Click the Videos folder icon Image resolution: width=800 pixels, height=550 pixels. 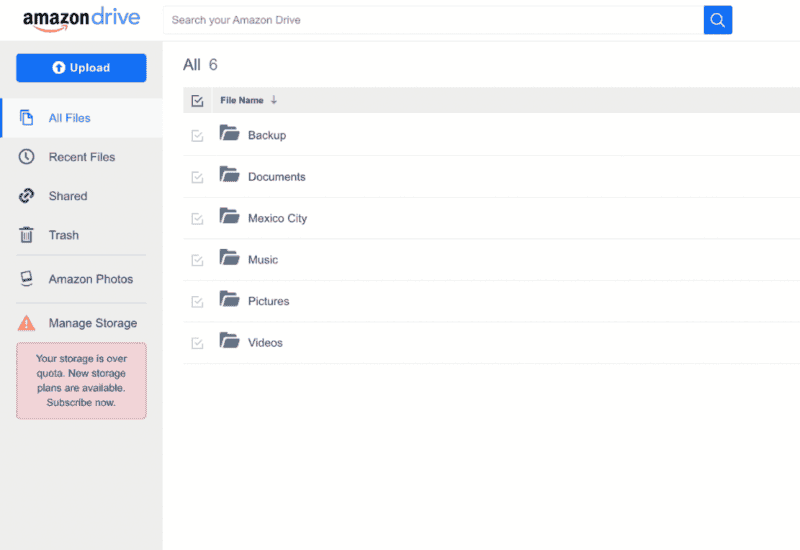229,340
